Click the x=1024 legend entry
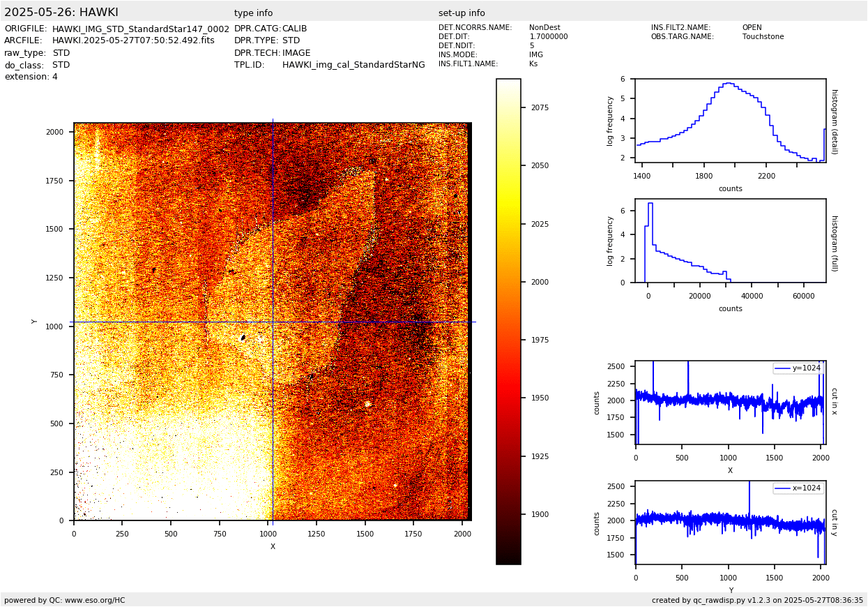 coord(798,488)
